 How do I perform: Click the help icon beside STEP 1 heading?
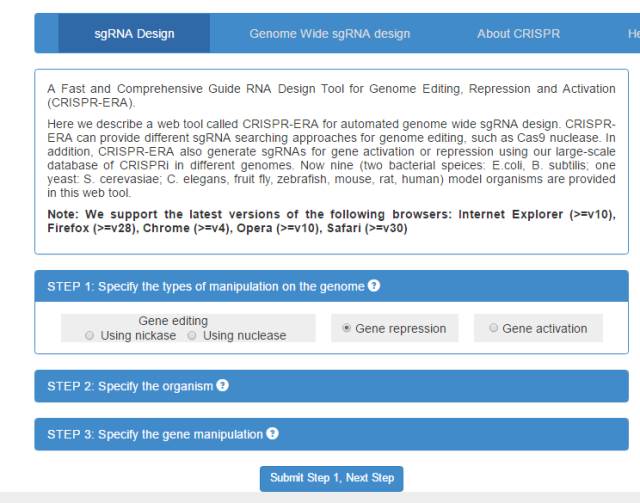[373, 285]
